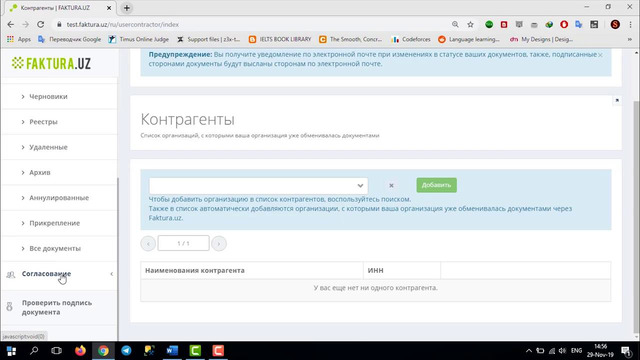Open the Windows Start menu

11,351
